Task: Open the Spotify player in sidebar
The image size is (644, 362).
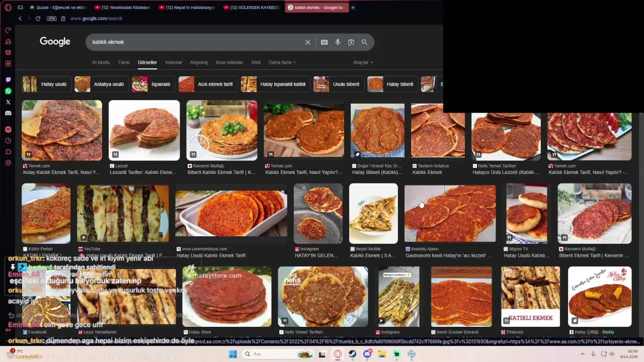Action: [x=8, y=130]
